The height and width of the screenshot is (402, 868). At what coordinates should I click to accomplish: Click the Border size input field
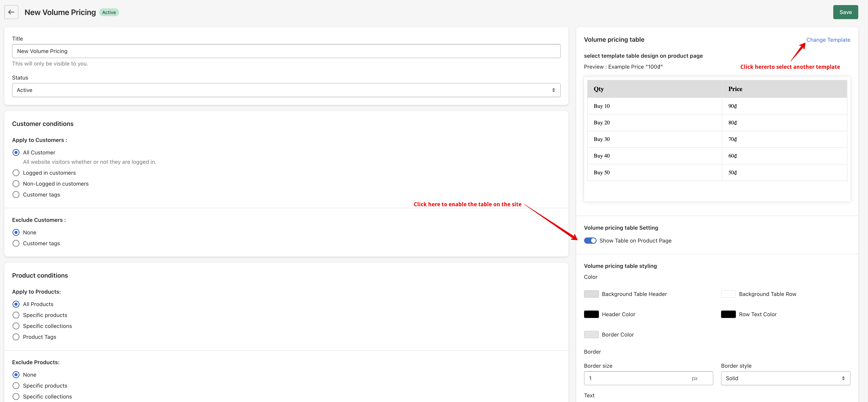pyautogui.click(x=648, y=378)
